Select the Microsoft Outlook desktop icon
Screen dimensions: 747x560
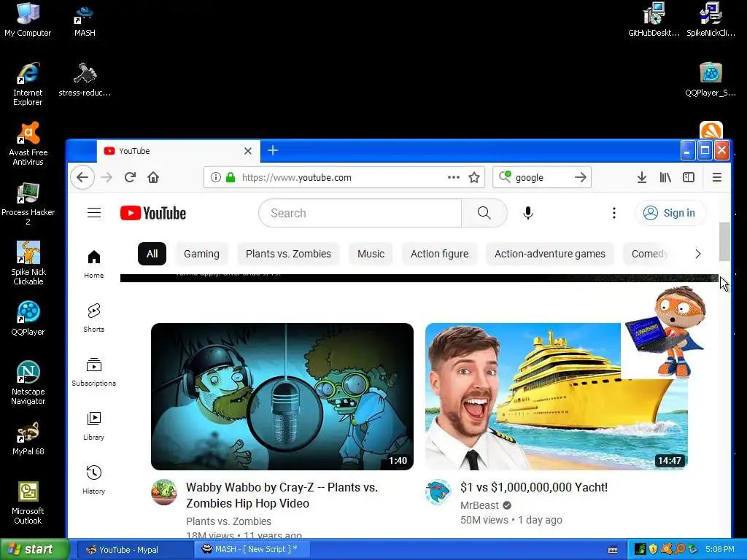pos(28,502)
